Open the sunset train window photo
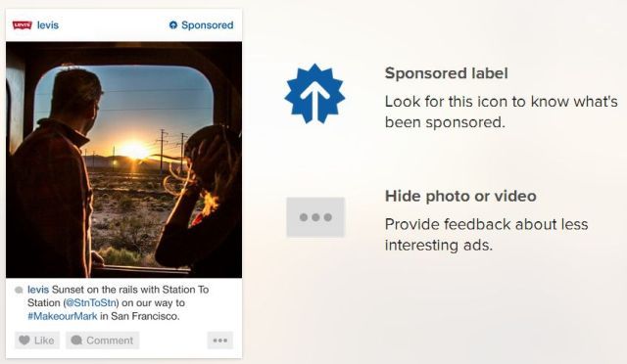Viewport: 627px width, 364px height. 124,159
